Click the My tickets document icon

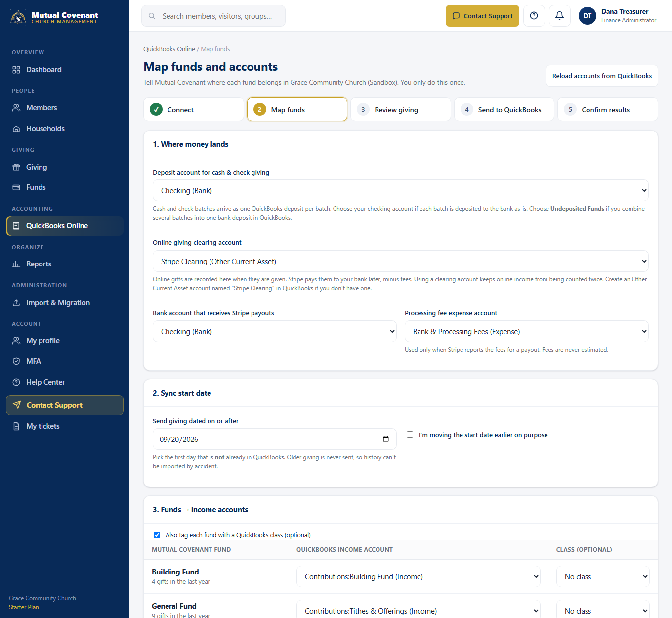coord(16,426)
